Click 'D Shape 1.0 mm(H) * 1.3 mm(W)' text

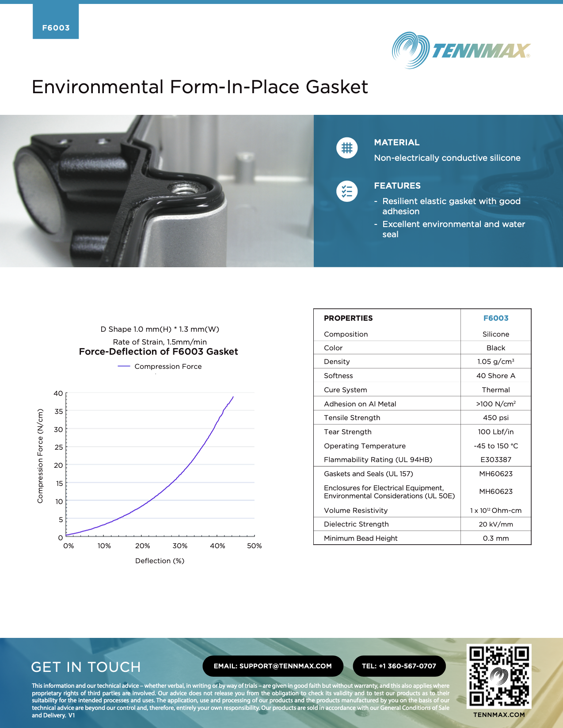click(x=160, y=329)
